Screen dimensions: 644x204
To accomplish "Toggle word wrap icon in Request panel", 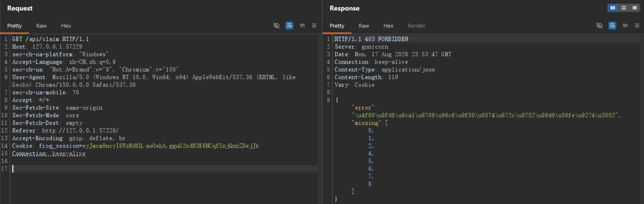I will tap(289, 25).
